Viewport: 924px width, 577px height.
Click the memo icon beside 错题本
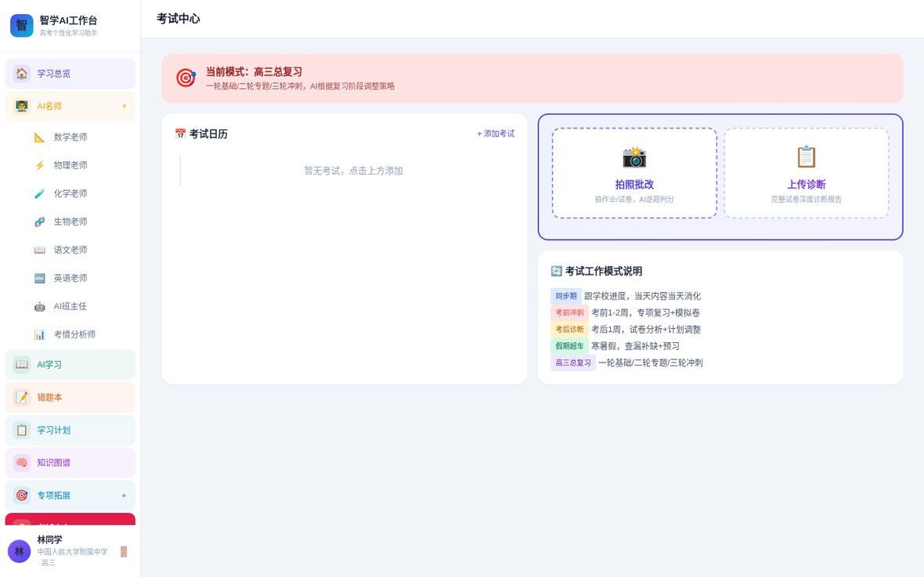click(x=22, y=397)
